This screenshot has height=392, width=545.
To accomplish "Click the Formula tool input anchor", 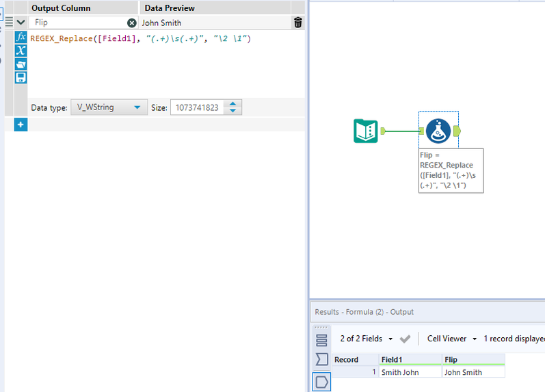I will [421, 131].
